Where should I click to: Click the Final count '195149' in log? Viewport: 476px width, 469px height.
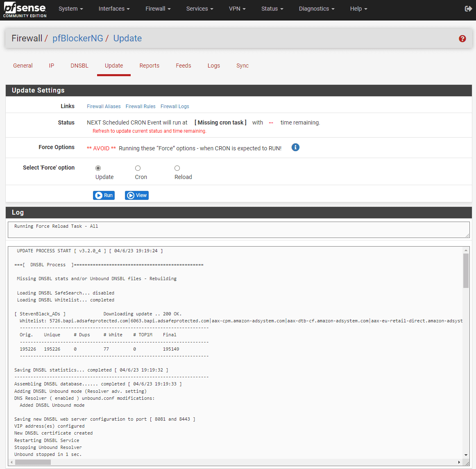pos(171,349)
